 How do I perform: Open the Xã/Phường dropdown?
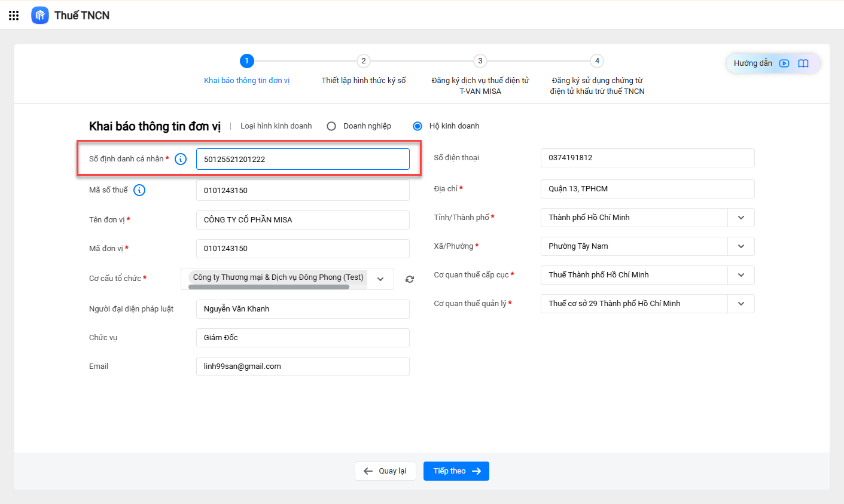pyautogui.click(x=741, y=246)
